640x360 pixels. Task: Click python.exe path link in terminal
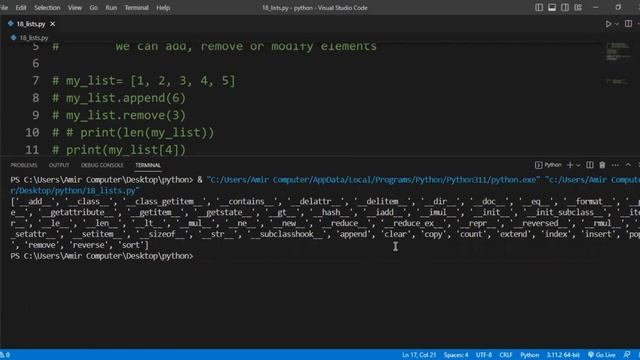point(373,180)
